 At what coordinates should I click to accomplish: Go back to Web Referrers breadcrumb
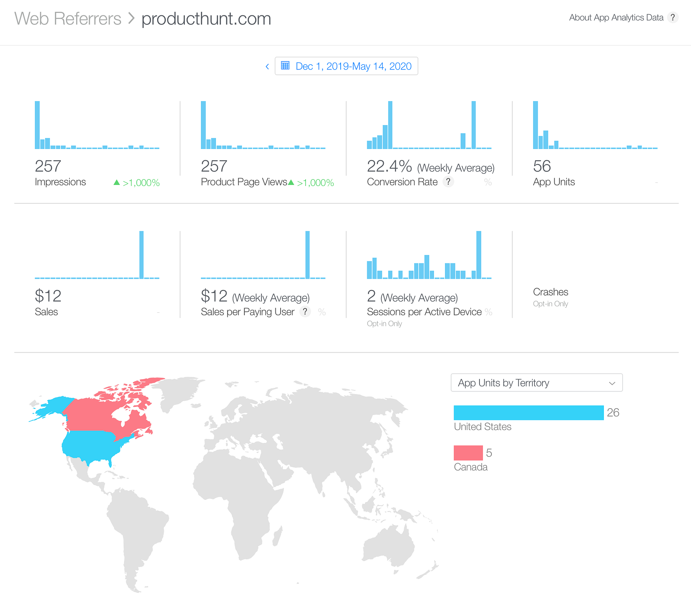click(x=68, y=19)
